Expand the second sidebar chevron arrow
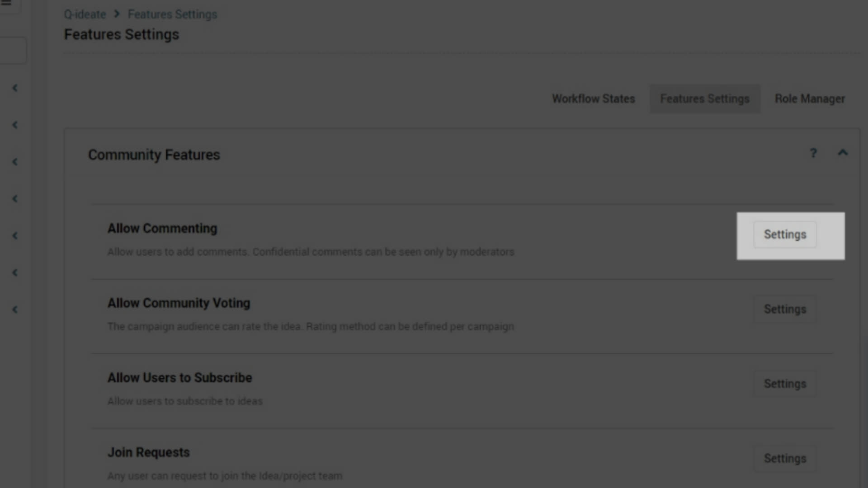This screenshot has height=488, width=868. (x=15, y=125)
